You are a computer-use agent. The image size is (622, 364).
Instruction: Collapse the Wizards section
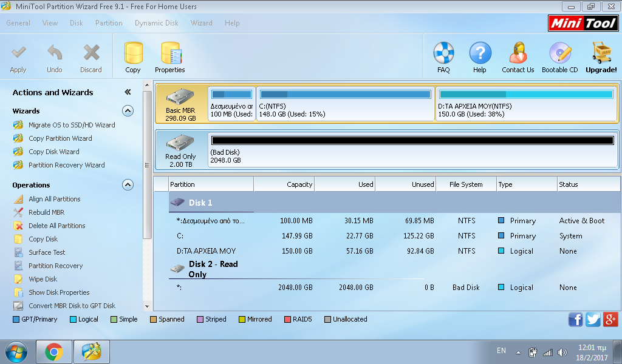[128, 111]
